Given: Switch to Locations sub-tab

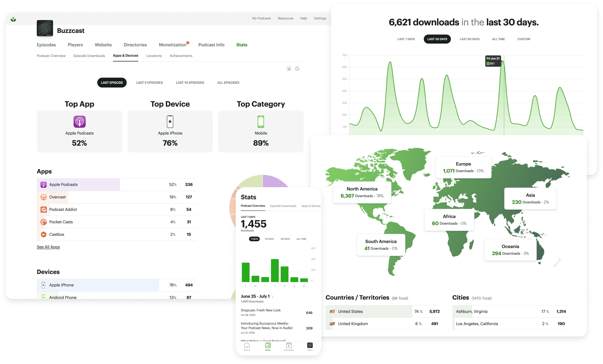Looking at the screenshot, I should (154, 56).
